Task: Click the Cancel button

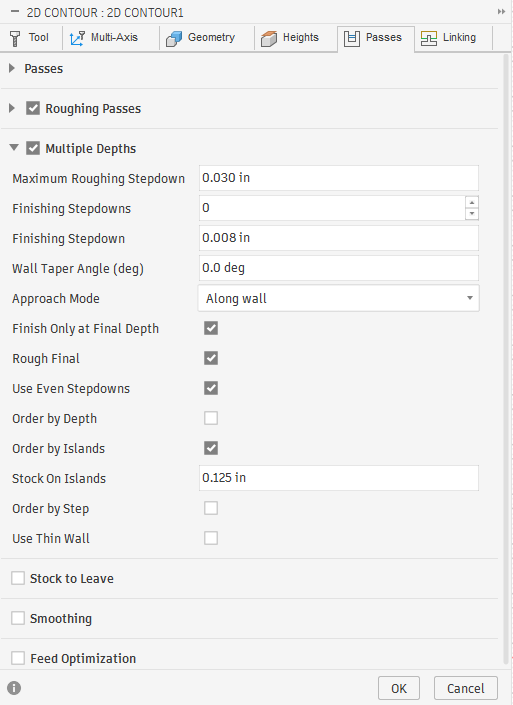Action: (x=466, y=688)
